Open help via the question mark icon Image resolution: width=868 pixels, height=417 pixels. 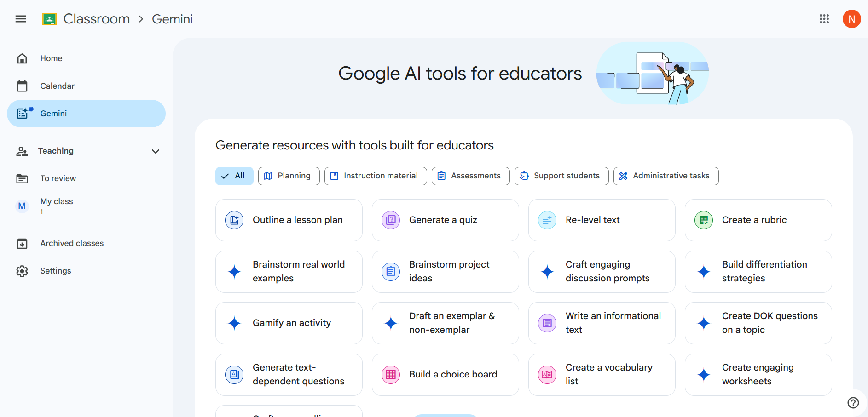coord(853,403)
